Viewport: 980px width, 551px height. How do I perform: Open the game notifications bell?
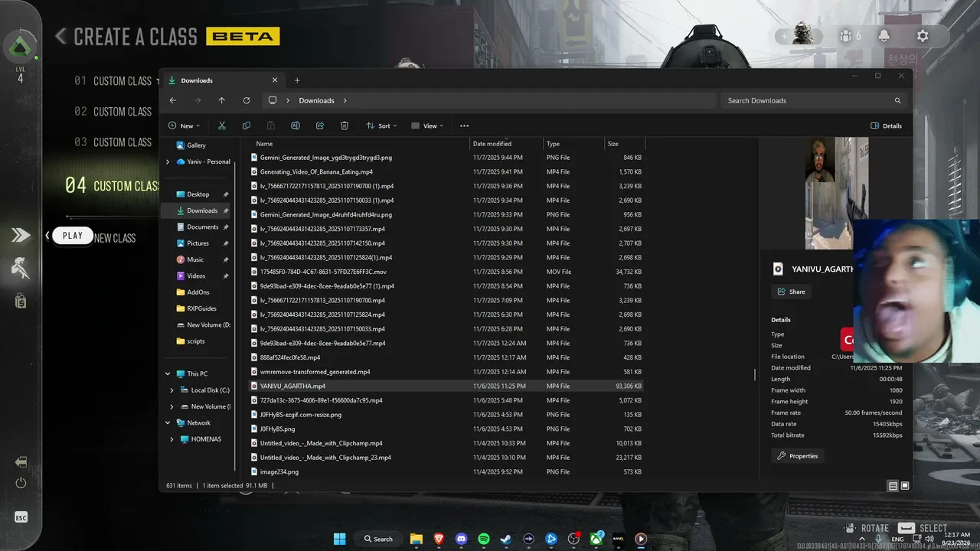point(884,36)
